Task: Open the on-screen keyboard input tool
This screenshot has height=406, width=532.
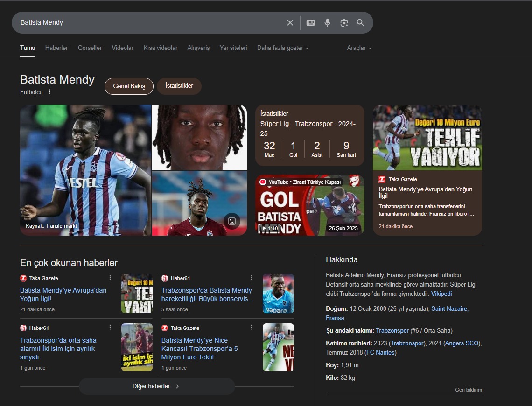Action: tap(310, 23)
